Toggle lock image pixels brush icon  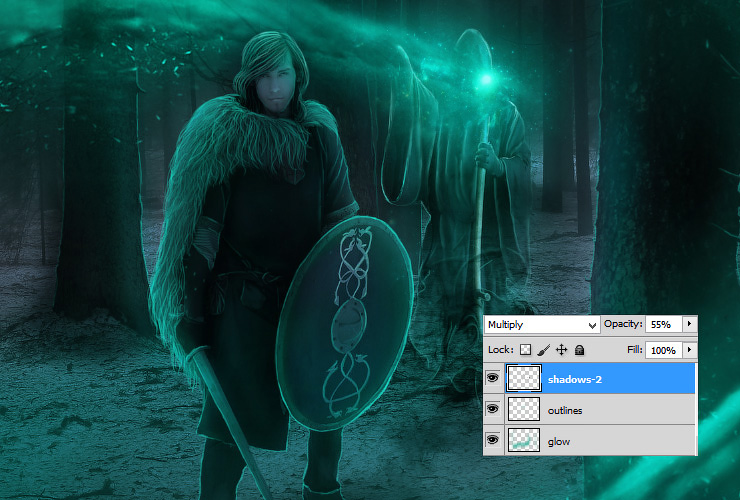(543, 350)
